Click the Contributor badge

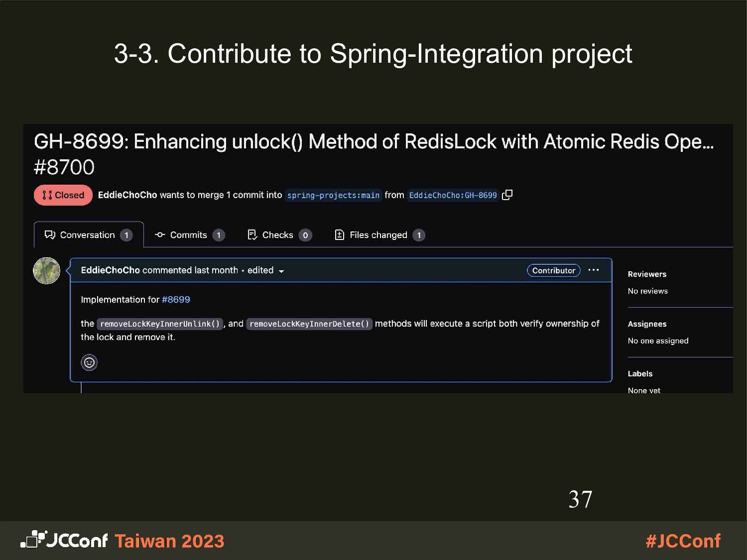click(x=553, y=270)
